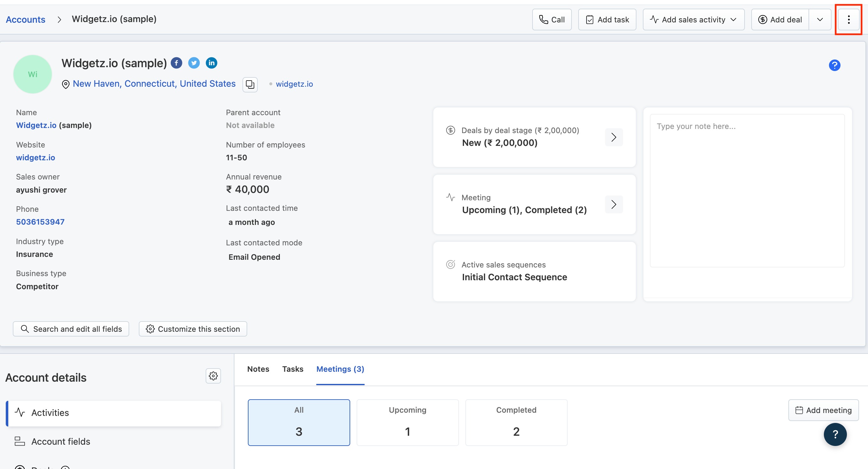Click into the note text area
The height and width of the screenshot is (469, 868).
747,191
